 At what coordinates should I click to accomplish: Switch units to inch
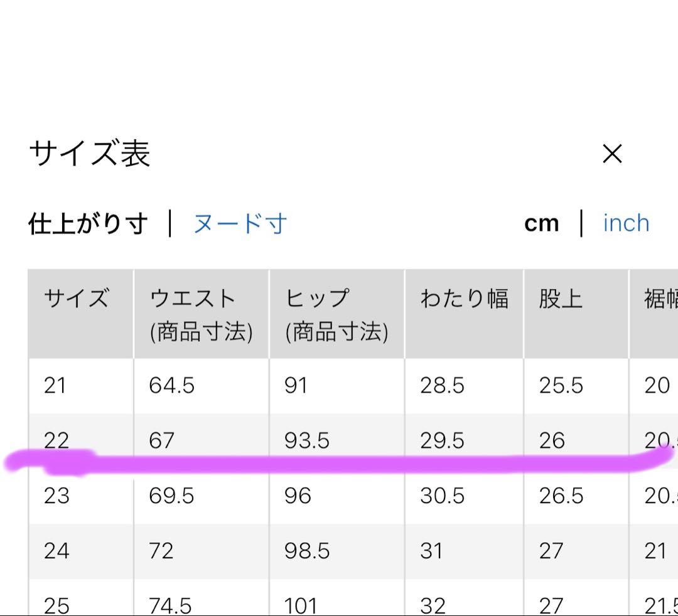point(626,223)
